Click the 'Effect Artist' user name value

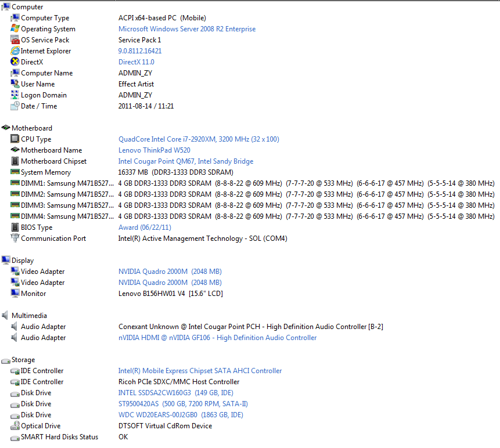(x=136, y=84)
